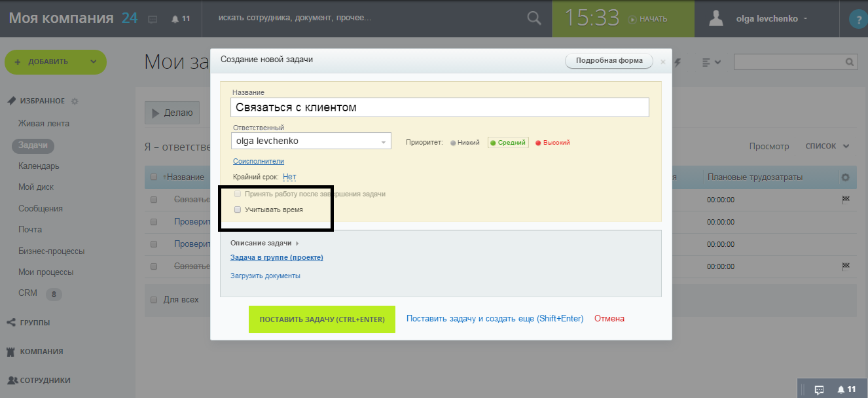868x398 pixels.
Task: Click the help question mark icon
Action: 858,18
